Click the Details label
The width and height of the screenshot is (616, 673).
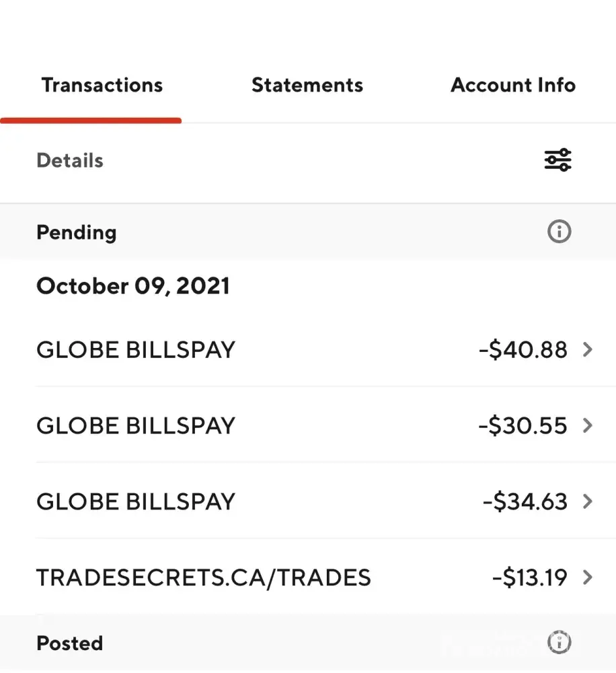coord(70,161)
